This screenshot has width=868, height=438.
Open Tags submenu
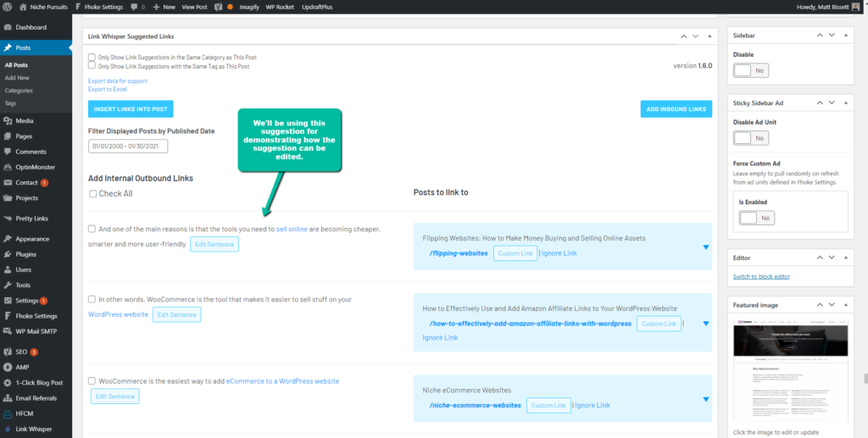(10, 103)
